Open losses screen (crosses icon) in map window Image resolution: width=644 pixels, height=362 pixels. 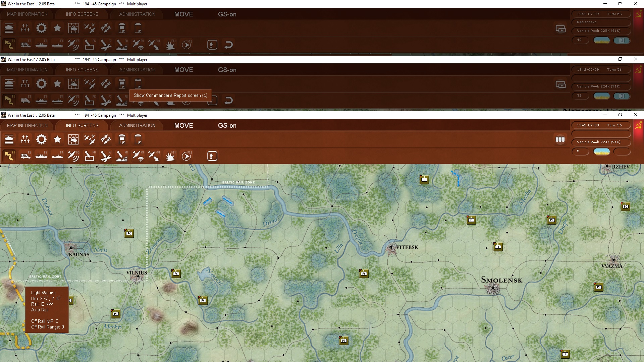pos(25,139)
